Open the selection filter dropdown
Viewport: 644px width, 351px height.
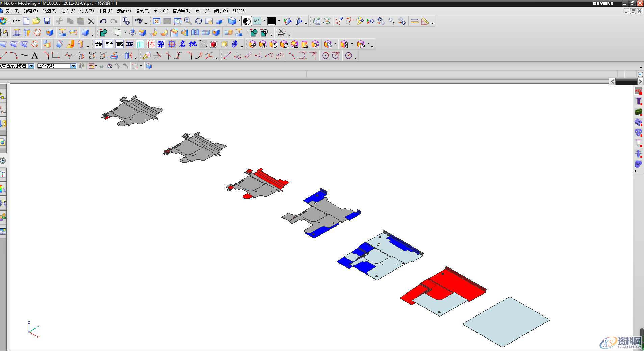pos(31,66)
